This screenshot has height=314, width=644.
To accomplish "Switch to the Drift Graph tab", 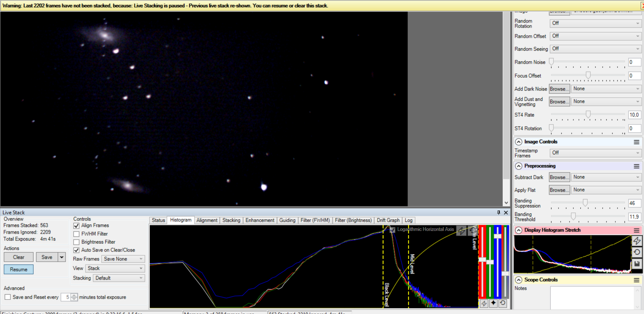I will pyautogui.click(x=388, y=220).
